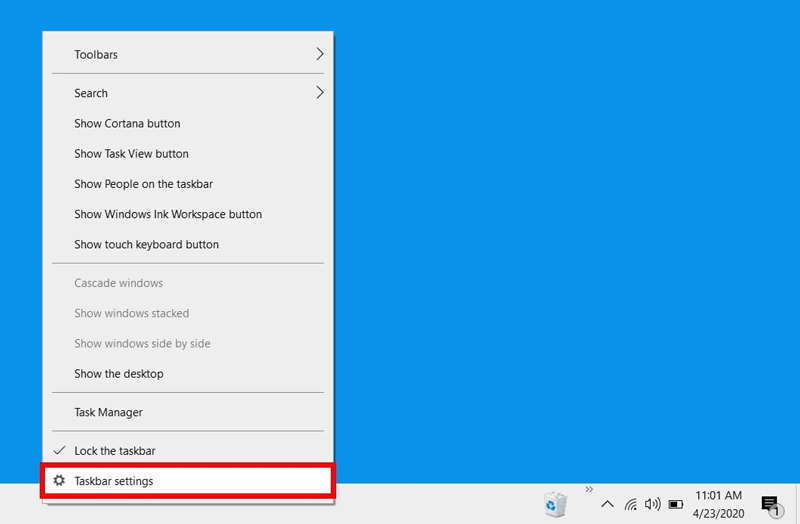Expand the Search submenu
This screenshot has width=800, height=524.
point(188,93)
